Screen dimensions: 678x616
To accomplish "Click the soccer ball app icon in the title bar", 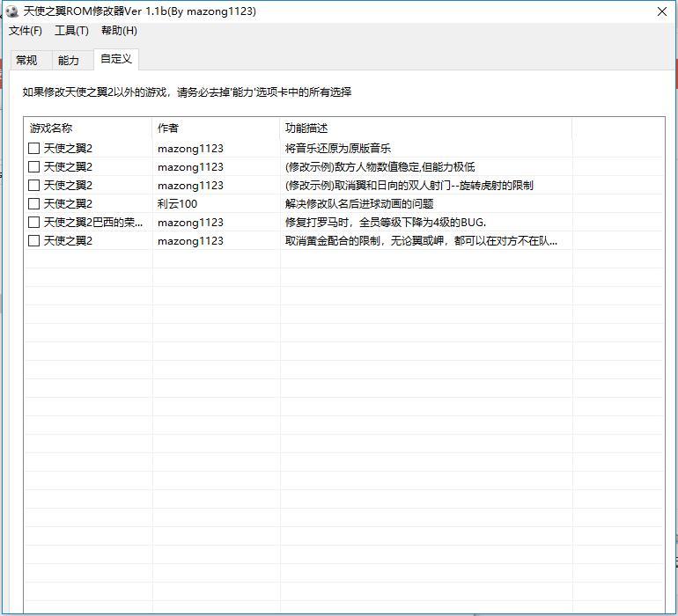I will point(12,11).
